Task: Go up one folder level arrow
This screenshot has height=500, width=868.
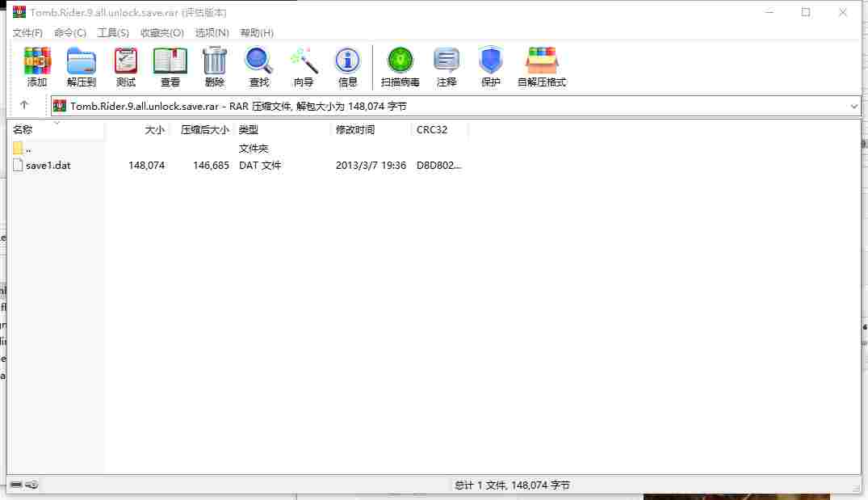Action: 24,105
